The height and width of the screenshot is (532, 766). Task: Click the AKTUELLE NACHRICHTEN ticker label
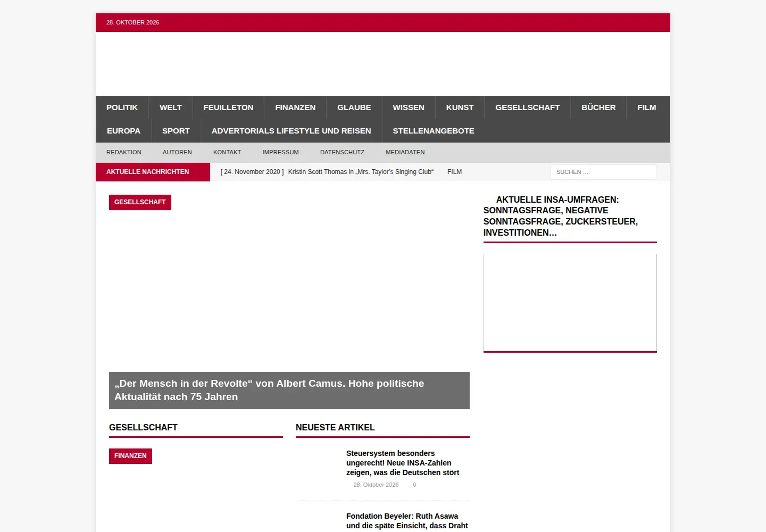point(153,172)
